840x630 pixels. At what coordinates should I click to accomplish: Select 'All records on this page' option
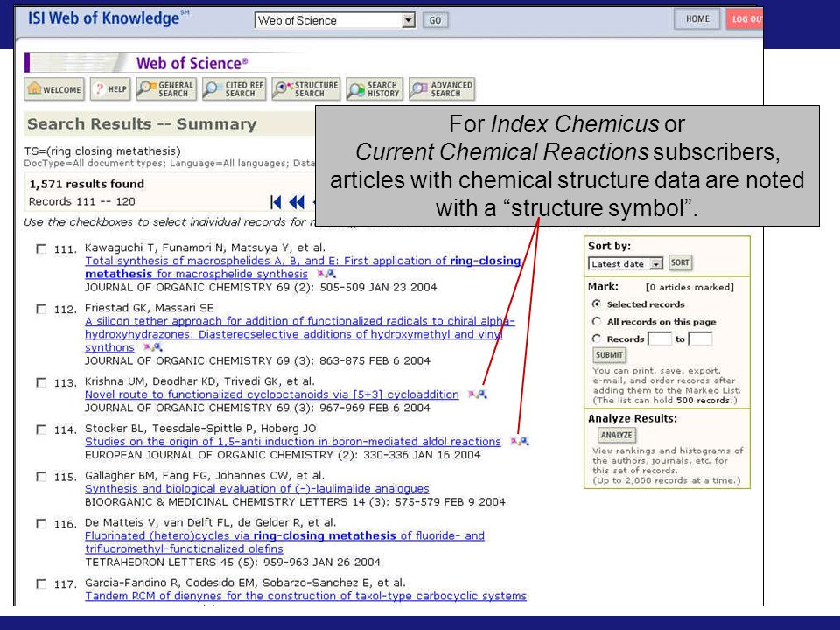(596, 321)
